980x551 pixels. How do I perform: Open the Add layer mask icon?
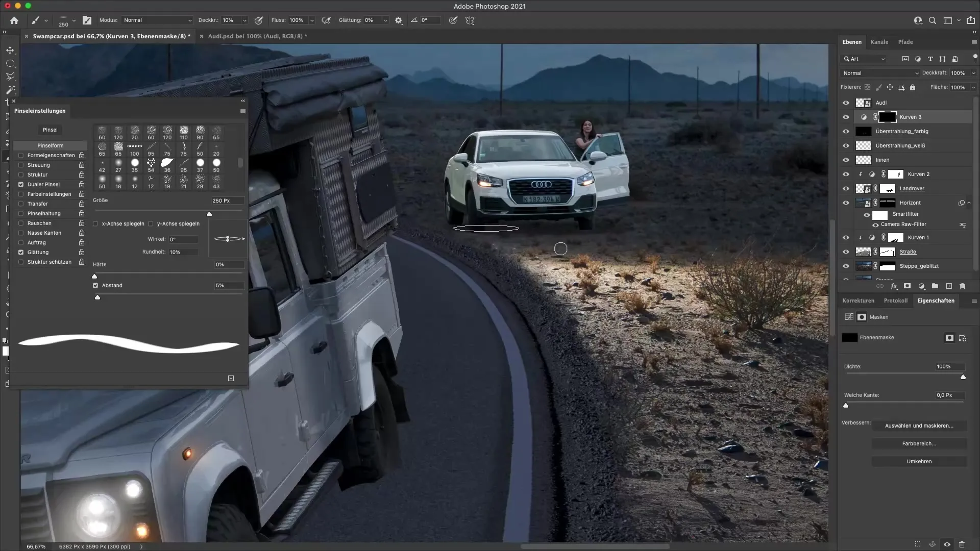pos(907,286)
